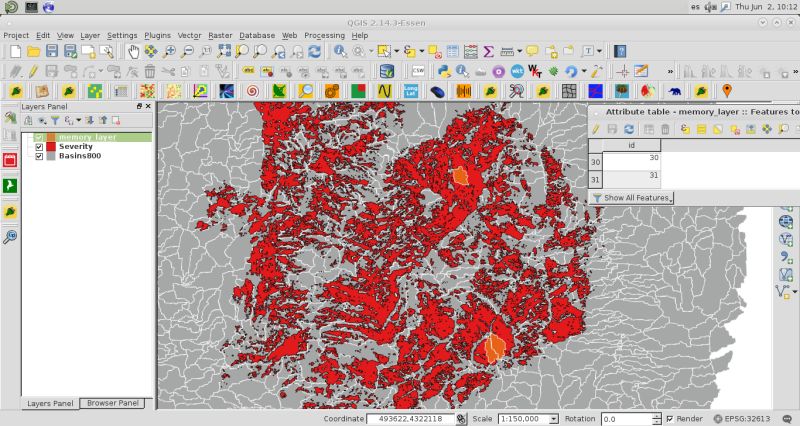The width and height of the screenshot is (800, 426).
Task: Open the Python Console icon
Action: click(x=444, y=71)
